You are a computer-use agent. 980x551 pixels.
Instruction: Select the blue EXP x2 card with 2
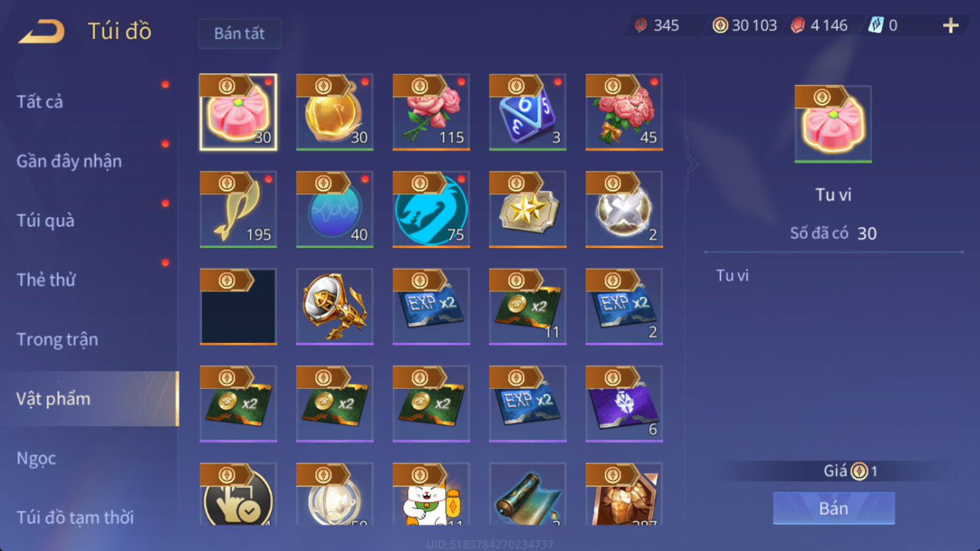pos(624,306)
